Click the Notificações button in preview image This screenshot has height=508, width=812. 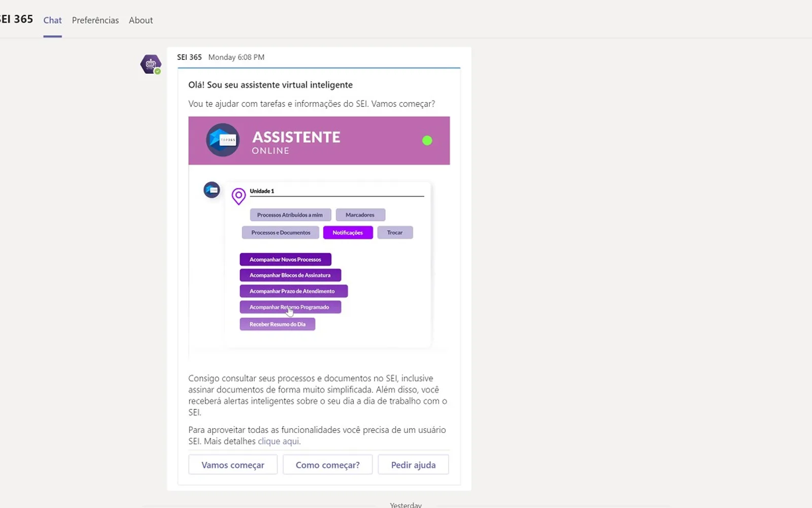pyautogui.click(x=348, y=233)
